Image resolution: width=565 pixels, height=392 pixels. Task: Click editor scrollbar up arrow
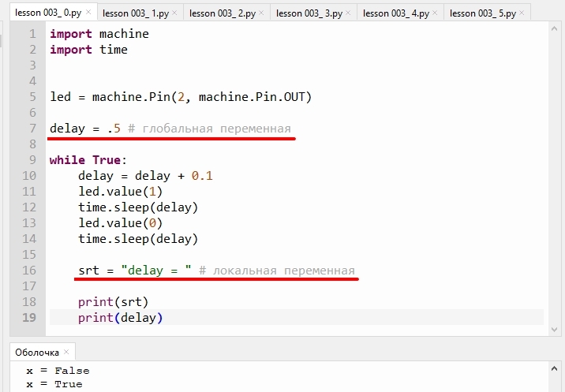pyautogui.click(x=554, y=29)
